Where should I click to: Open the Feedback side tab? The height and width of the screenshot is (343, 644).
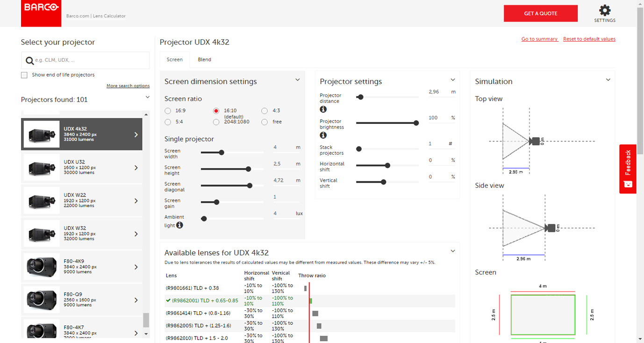[x=628, y=169]
